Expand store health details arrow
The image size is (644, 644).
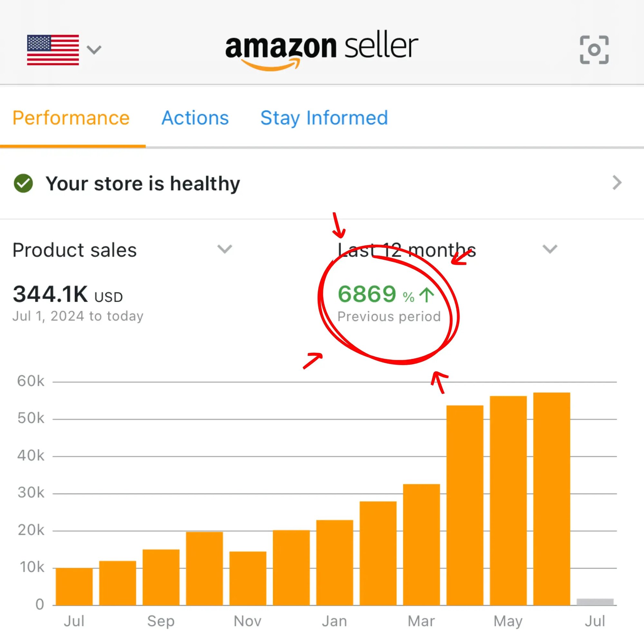617,183
